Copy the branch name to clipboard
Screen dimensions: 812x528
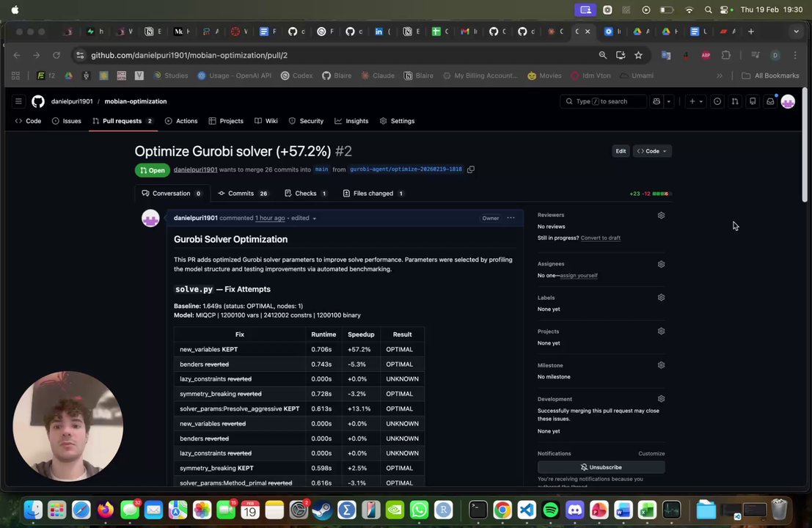click(471, 169)
